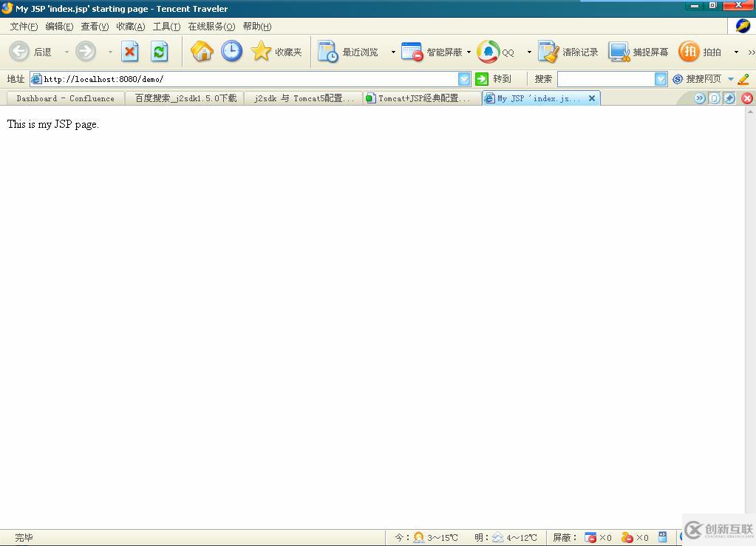
Task: Open the QQ penguin icon
Action: click(x=488, y=52)
